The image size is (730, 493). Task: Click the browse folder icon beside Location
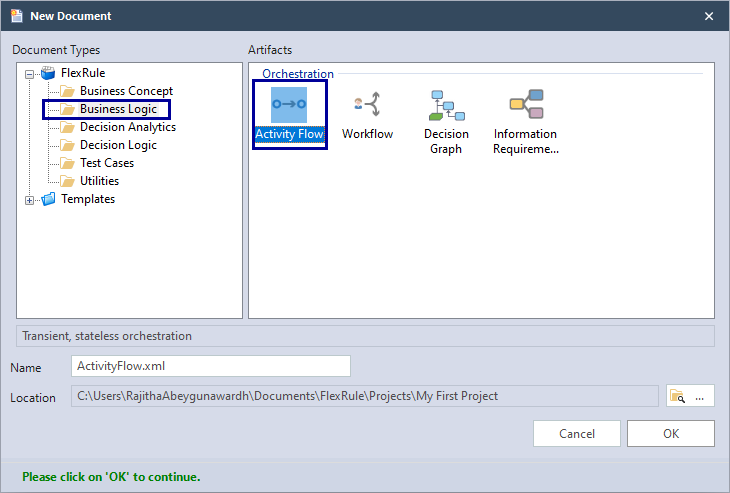pos(677,396)
